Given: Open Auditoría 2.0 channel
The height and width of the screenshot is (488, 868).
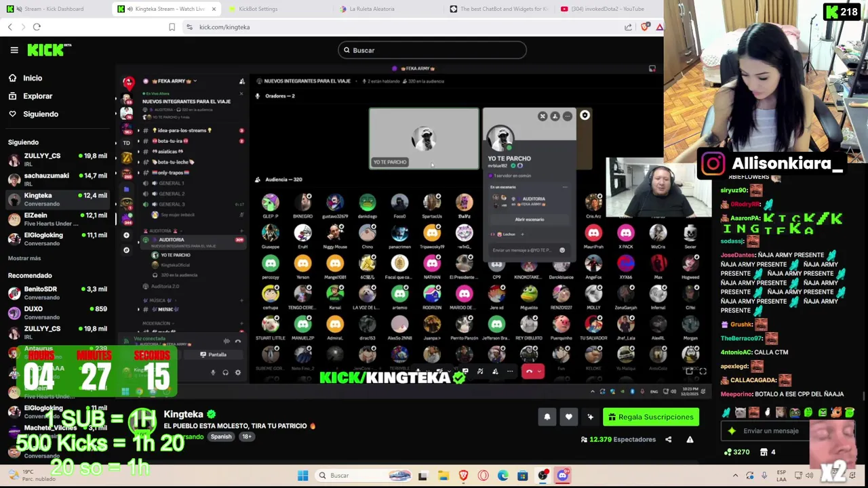Looking at the screenshot, I should pyautogui.click(x=165, y=286).
